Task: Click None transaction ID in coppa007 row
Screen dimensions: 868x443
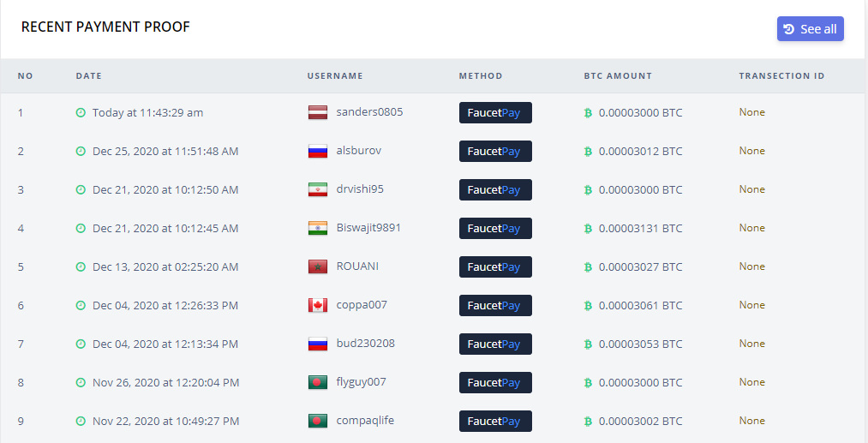Action: tap(751, 305)
